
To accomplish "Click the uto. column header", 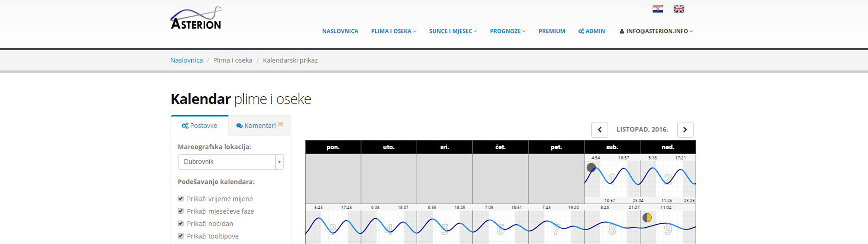I will pyautogui.click(x=389, y=147).
